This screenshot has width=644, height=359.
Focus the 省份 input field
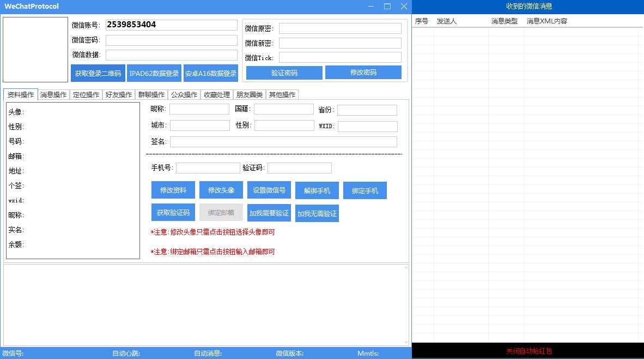pyautogui.click(x=367, y=110)
